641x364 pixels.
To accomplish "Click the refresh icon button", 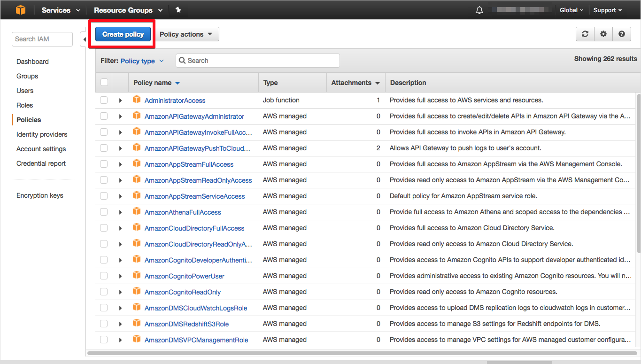I will tap(585, 34).
